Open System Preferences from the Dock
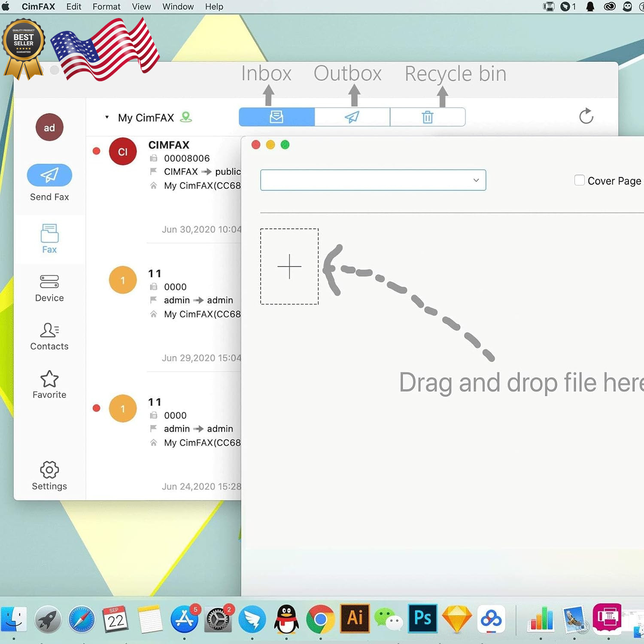 tap(218, 619)
